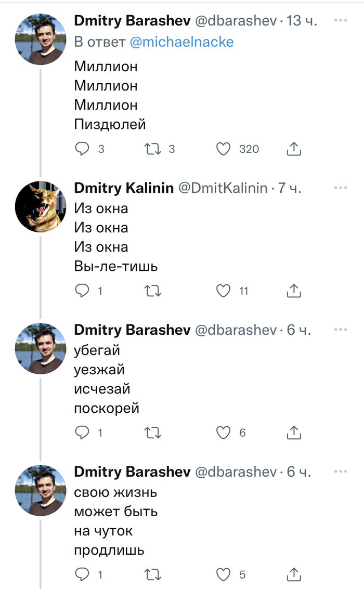Screen dimensions: 364x589
Task: Like Dmitry Kalinin's tweet with 11 likes
Action: tap(224, 291)
